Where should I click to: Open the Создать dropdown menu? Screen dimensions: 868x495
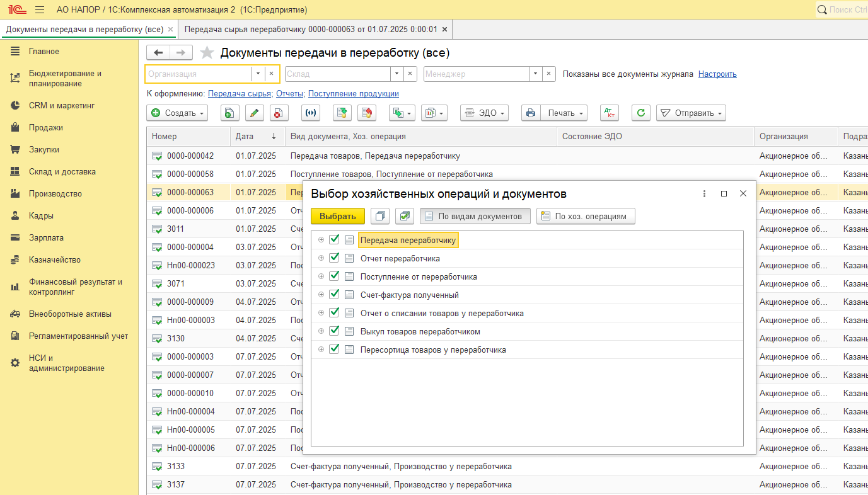[x=177, y=113]
